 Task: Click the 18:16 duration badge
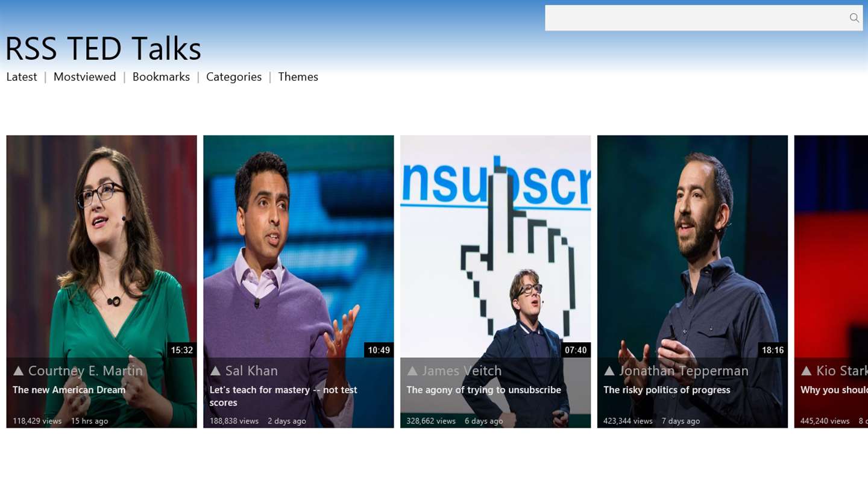point(773,350)
